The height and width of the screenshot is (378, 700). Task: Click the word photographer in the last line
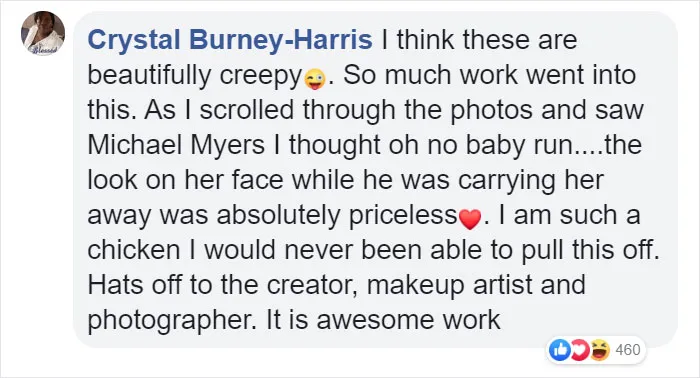(x=170, y=320)
